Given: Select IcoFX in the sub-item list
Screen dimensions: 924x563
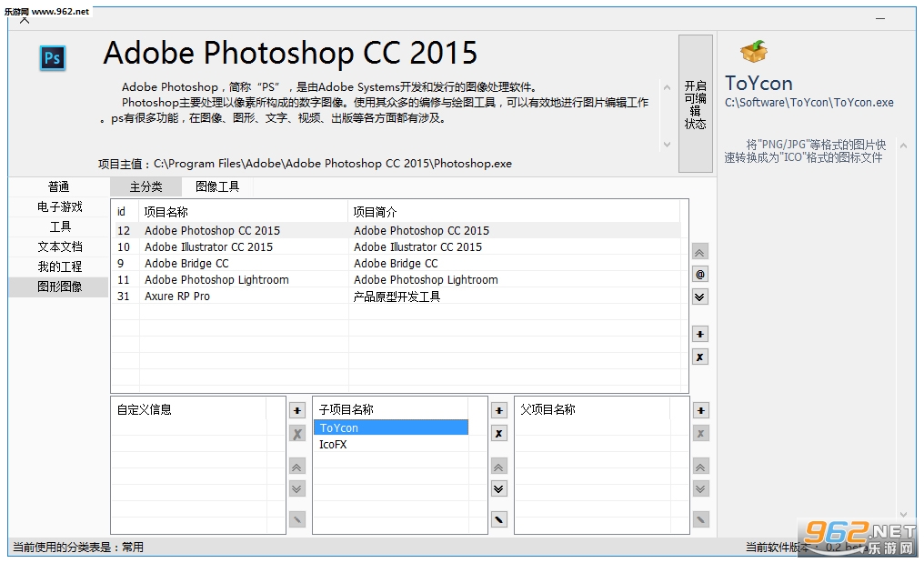Looking at the screenshot, I should 391,445.
